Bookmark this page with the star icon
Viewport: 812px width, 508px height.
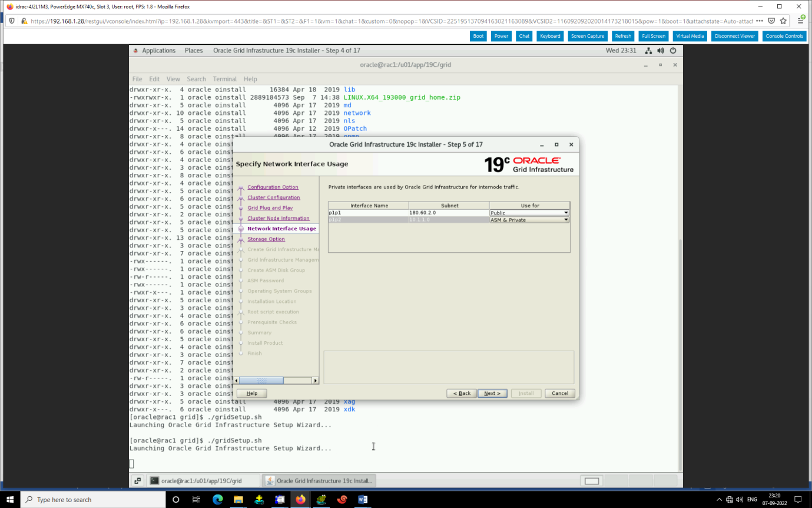click(783, 21)
